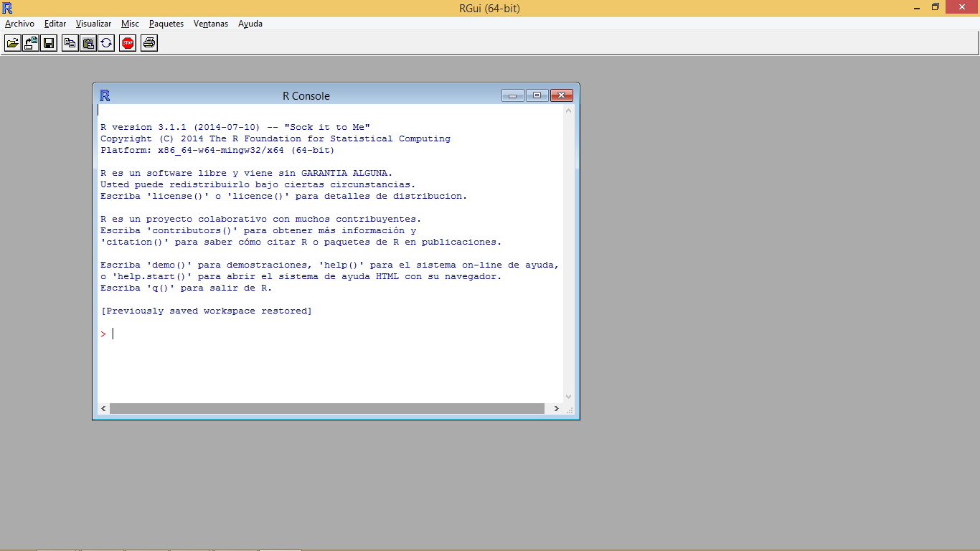
Task: Click the Load workspace toolbar icon
Action: tap(31, 43)
